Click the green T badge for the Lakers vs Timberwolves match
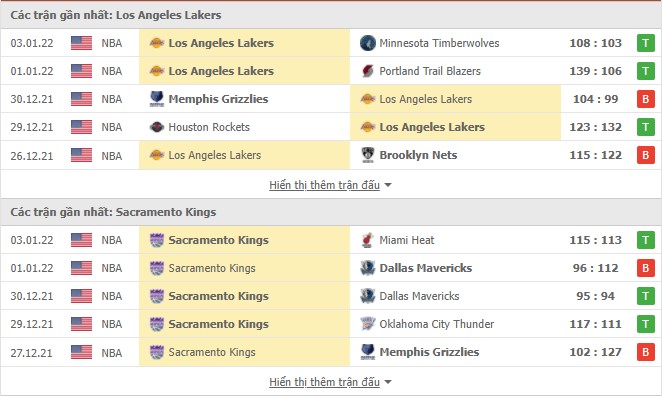This screenshot has width=662, height=396. pos(646,43)
